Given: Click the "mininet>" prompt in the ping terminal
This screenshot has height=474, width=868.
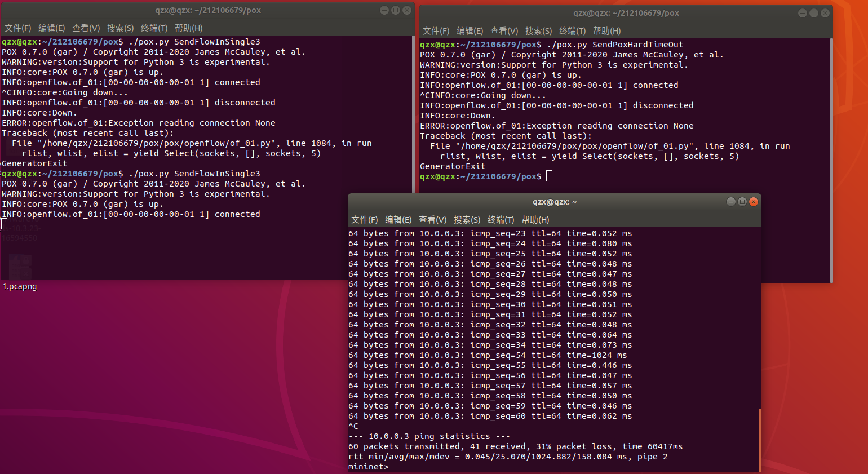Looking at the screenshot, I should [x=369, y=467].
